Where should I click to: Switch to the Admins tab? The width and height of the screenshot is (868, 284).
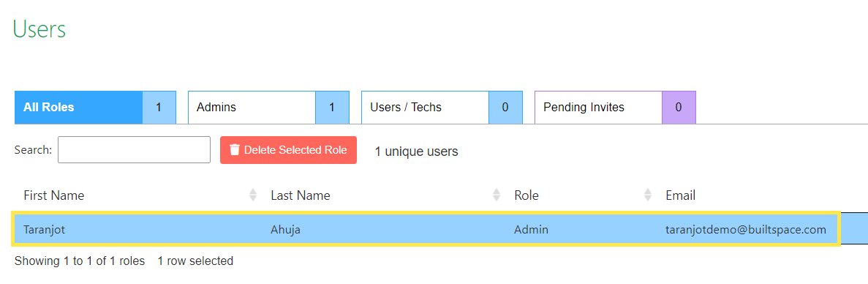click(268, 108)
